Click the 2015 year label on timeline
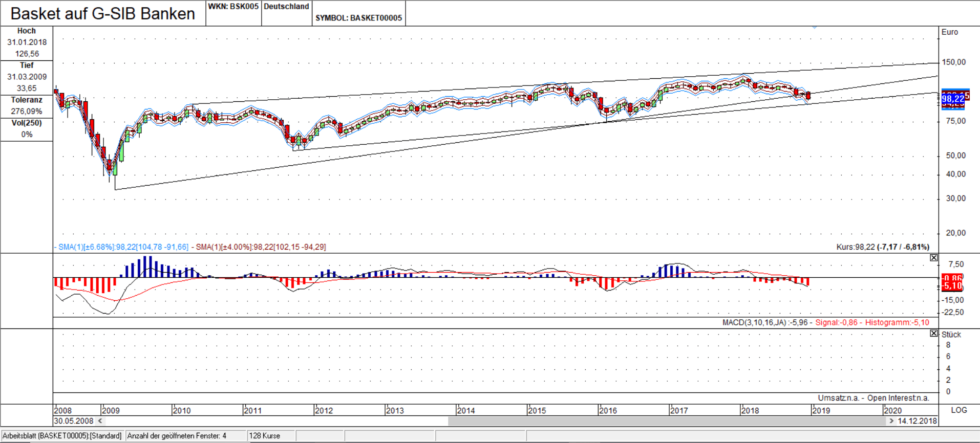 pos(537,410)
